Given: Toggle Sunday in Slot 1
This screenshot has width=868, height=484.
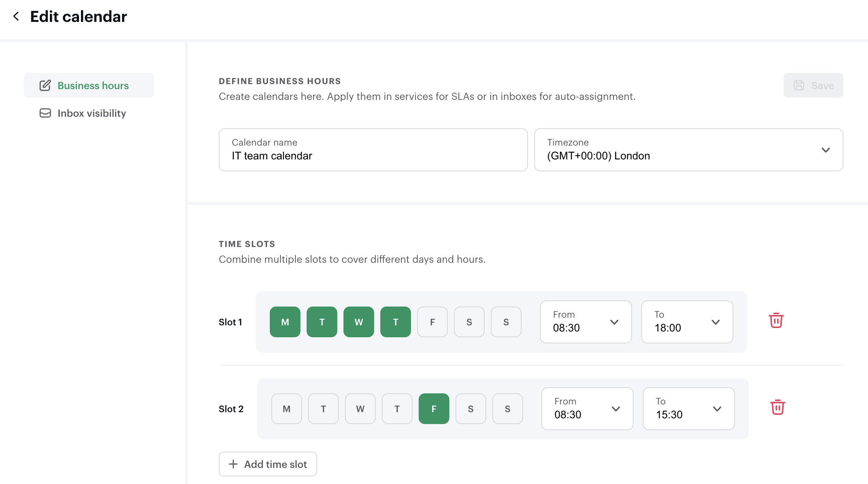Looking at the screenshot, I should coord(506,322).
